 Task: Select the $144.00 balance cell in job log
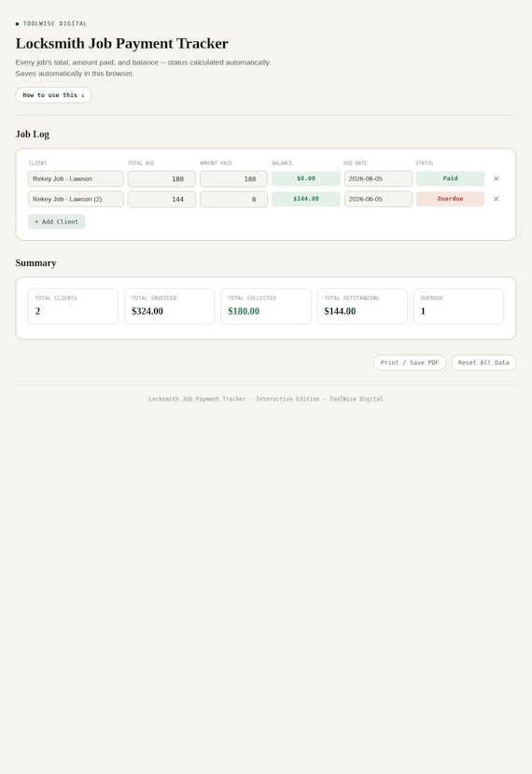306,199
